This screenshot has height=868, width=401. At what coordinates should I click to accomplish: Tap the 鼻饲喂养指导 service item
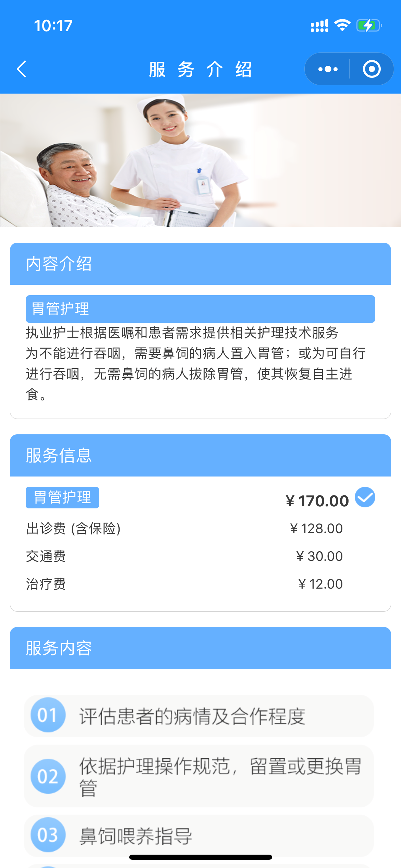click(199, 836)
